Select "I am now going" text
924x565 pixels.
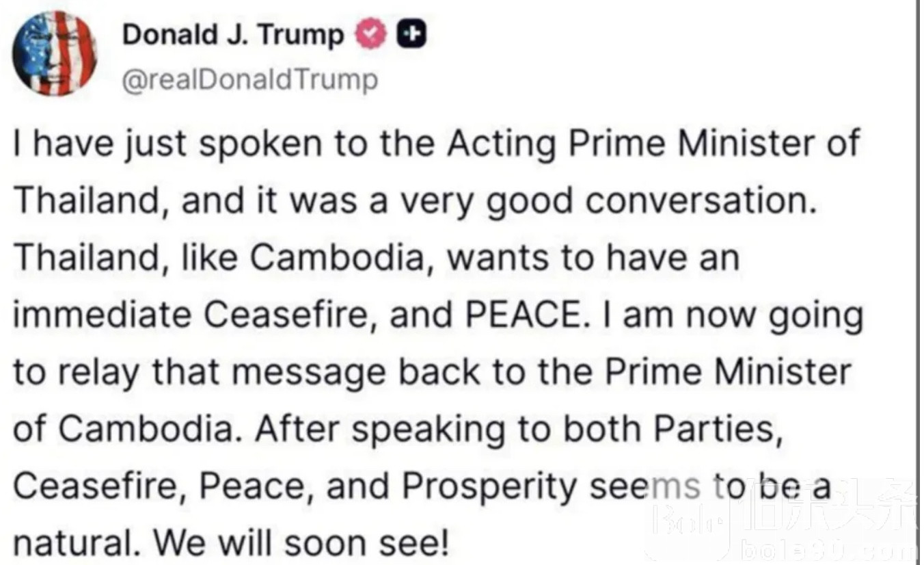[731, 316]
